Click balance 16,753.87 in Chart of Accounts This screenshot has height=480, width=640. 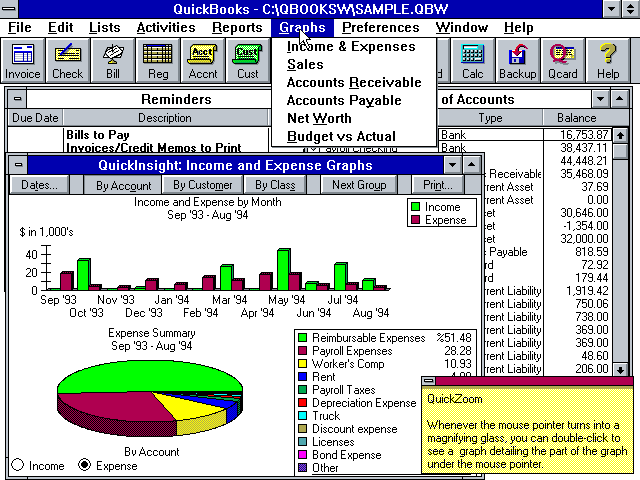[584, 135]
